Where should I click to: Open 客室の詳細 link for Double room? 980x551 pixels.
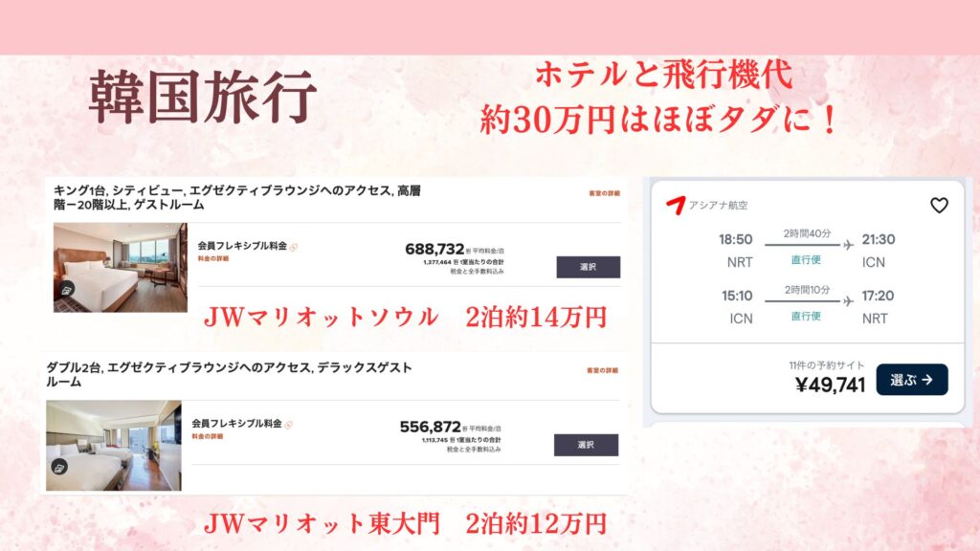(602, 370)
